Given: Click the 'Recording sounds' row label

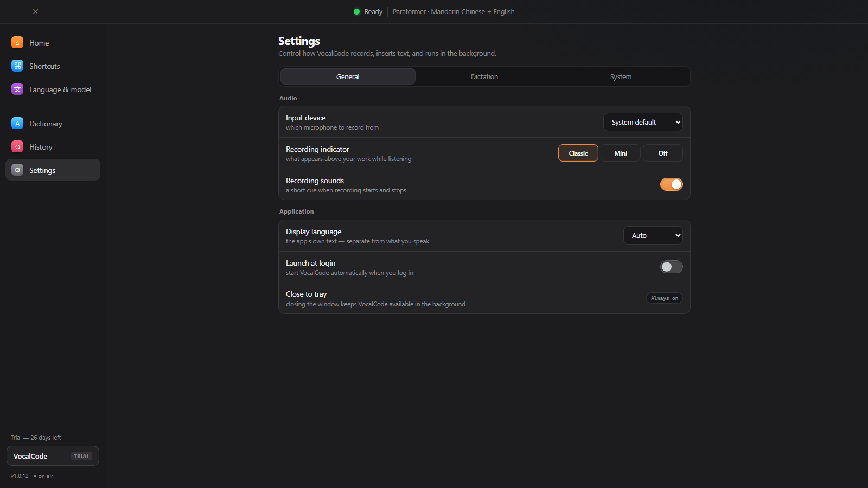Looking at the screenshot, I should (315, 181).
